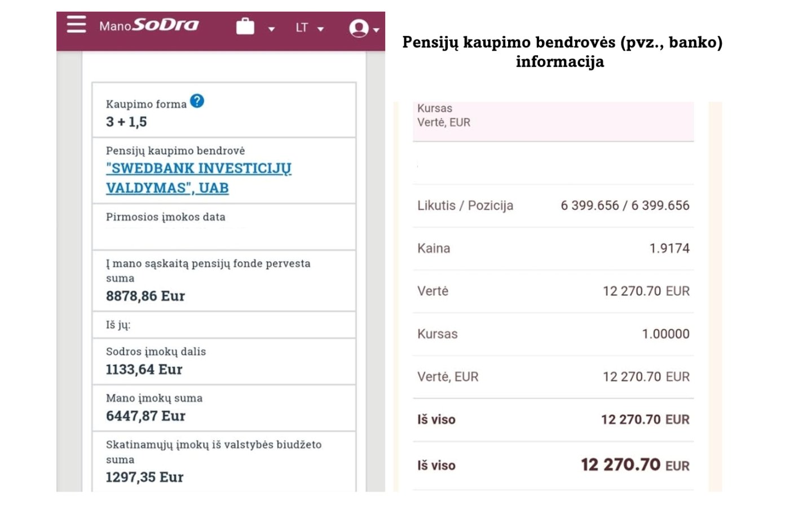Select the Sodros įmokų dalis amount
This screenshot has height=509, width=812.
144,369
